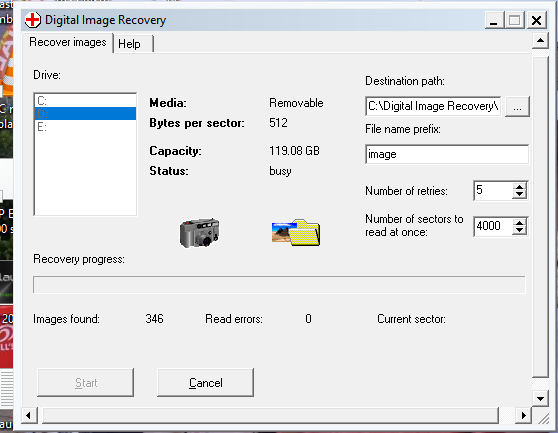Viewport: 558px width, 433px height.
Task: Increase the Number of retries value
Action: click(520, 187)
